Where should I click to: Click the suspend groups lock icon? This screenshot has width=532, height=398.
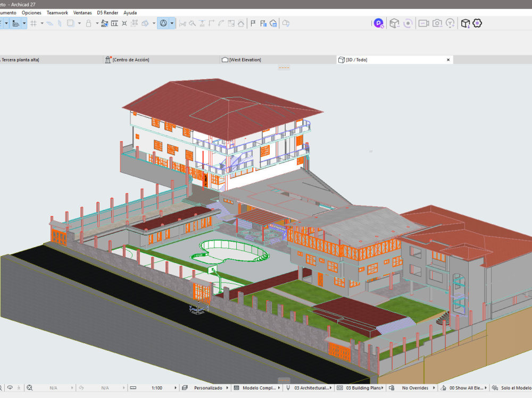88,23
